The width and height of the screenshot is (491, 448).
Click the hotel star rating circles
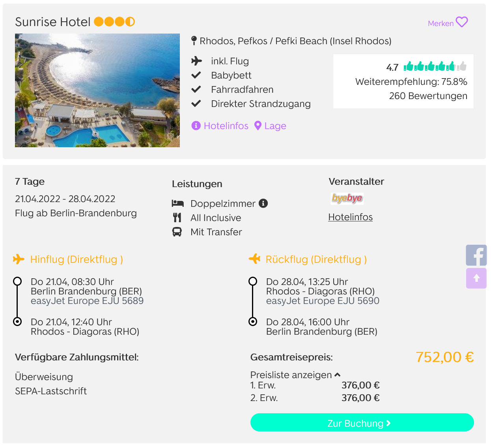(x=114, y=21)
